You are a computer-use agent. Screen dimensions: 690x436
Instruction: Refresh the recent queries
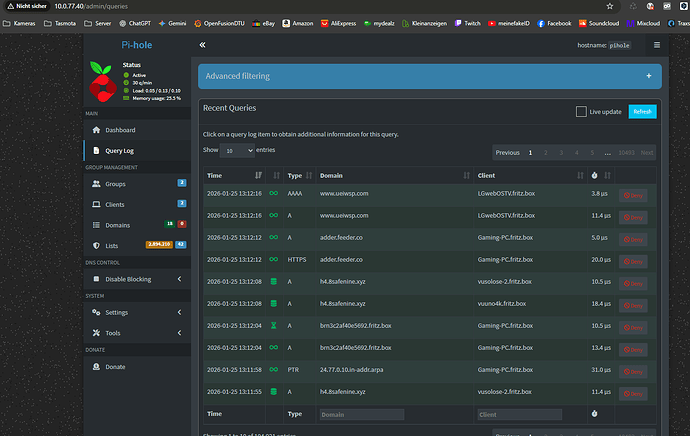coord(642,112)
